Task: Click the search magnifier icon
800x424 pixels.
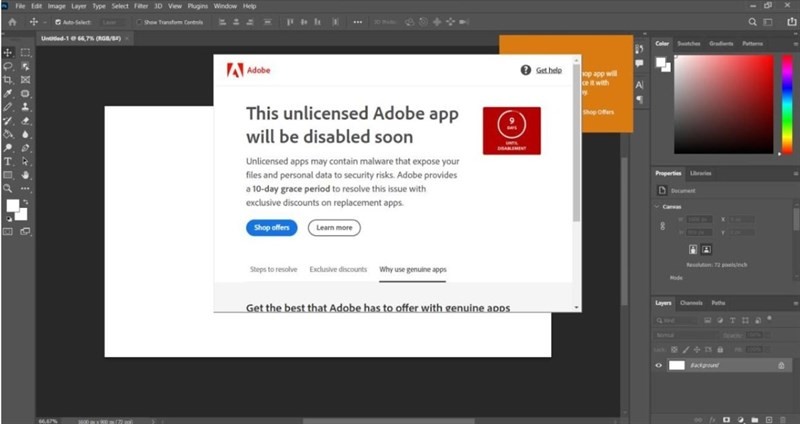Action: (x=752, y=22)
